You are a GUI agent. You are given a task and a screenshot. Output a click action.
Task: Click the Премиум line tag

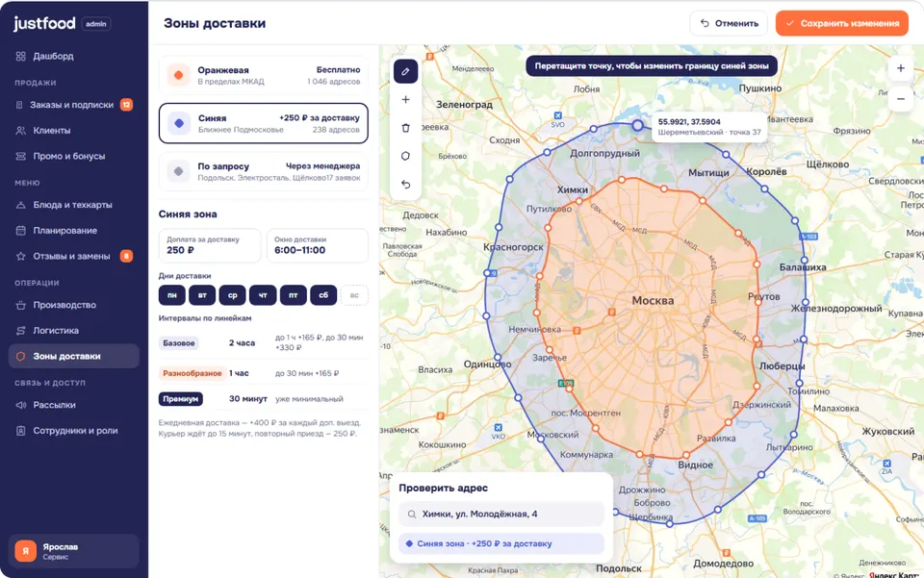click(180, 399)
